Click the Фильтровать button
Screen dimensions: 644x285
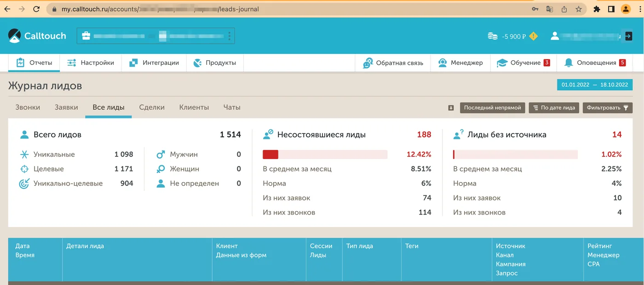coord(608,108)
